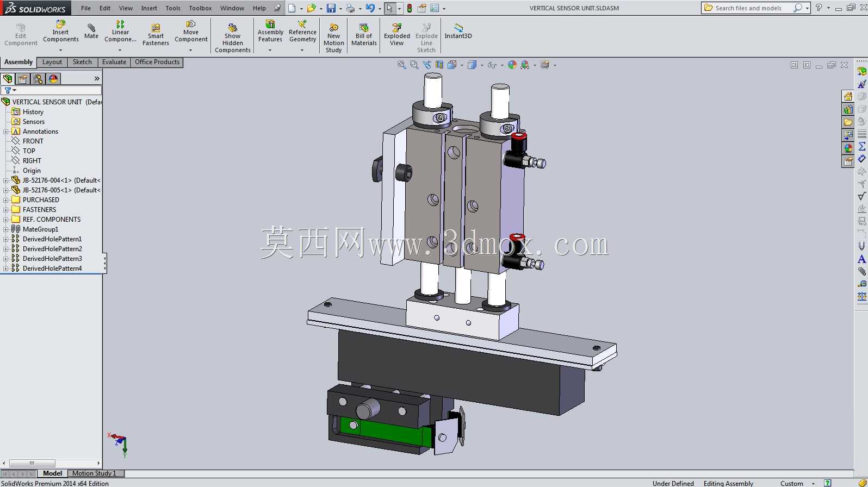The image size is (868, 487).
Task: Click the Insert Components tool
Action: click(x=61, y=32)
